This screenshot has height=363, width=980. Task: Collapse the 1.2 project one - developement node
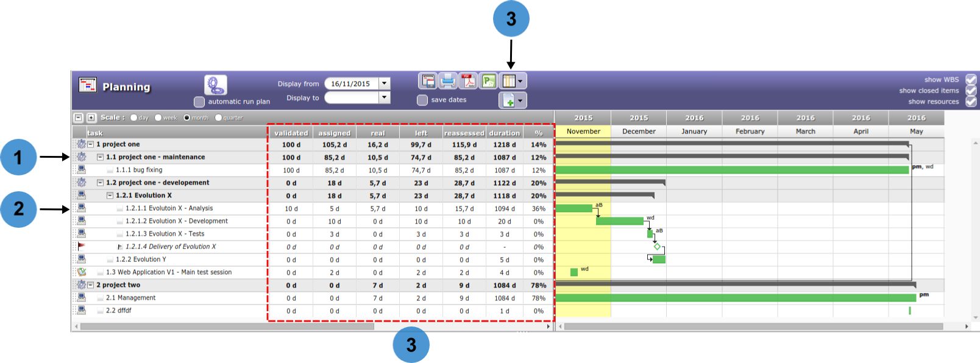click(x=100, y=183)
